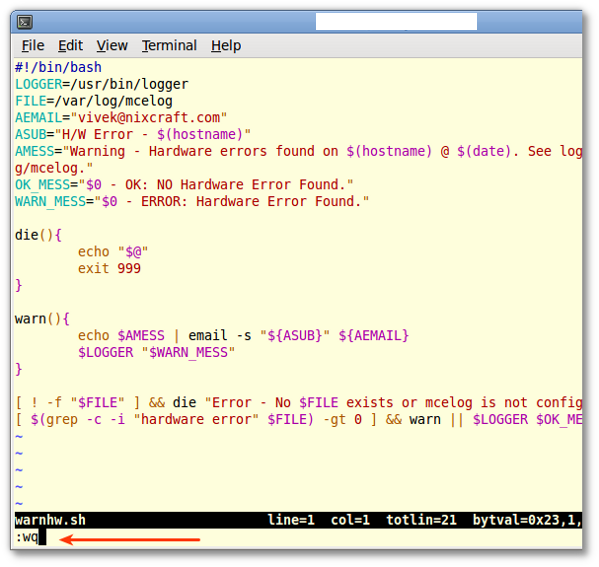Open the Edit menu
The image size is (599, 567).
tap(70, 46)
